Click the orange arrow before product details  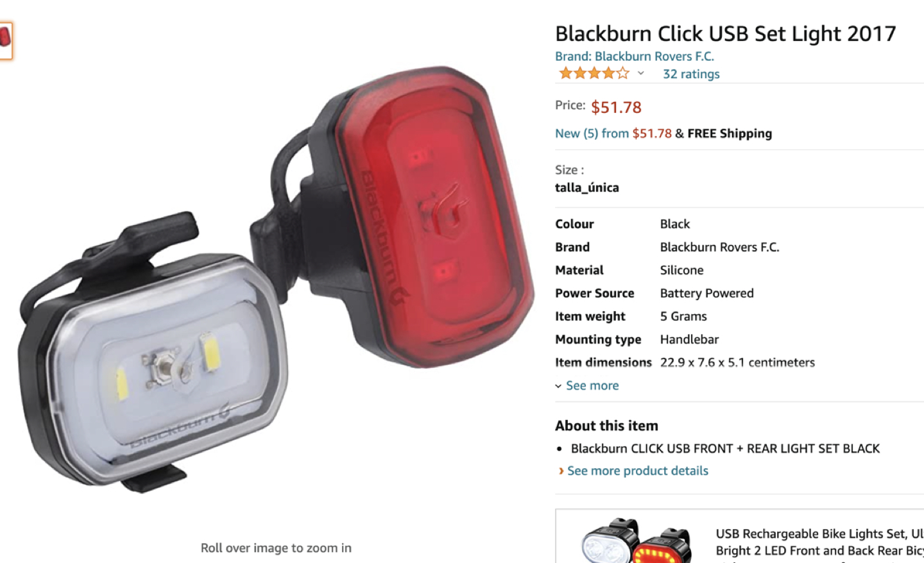pos(561,471)
